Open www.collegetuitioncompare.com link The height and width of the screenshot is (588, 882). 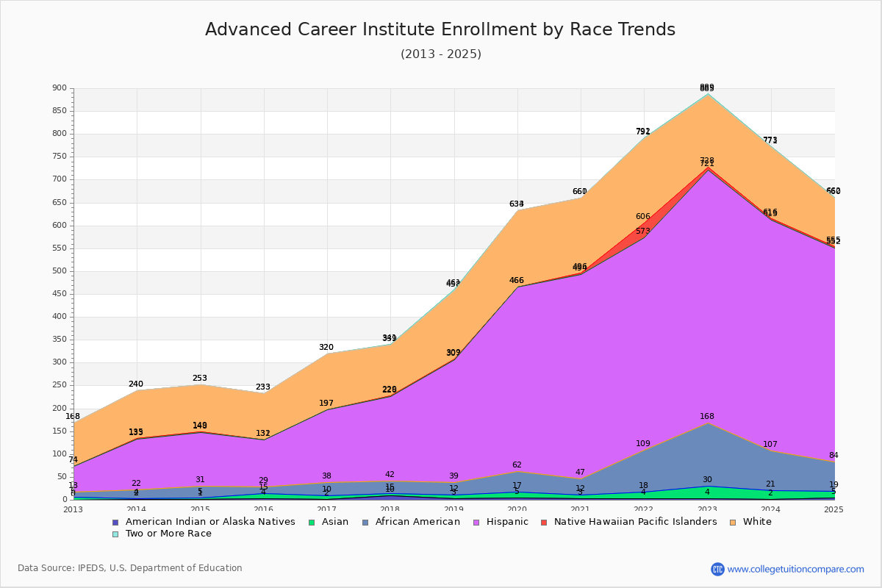tap(796, 569)
